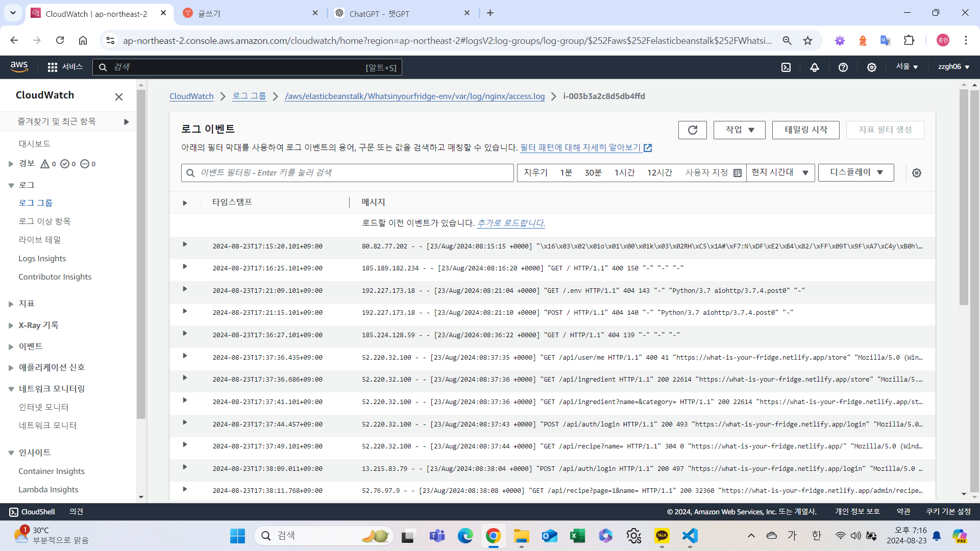The image size is (980, 551).
Task: Expand the first log event row
Action: tap(185, 244)
